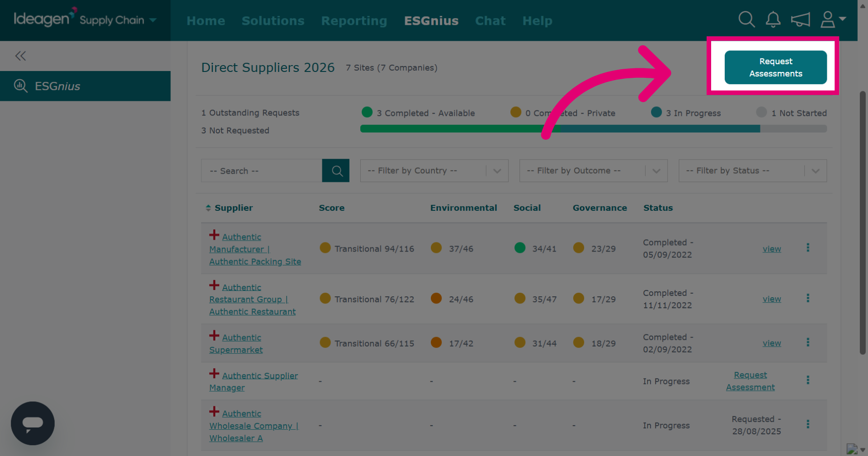
Task: Click the Score column header
Action: tap(331, 208)
